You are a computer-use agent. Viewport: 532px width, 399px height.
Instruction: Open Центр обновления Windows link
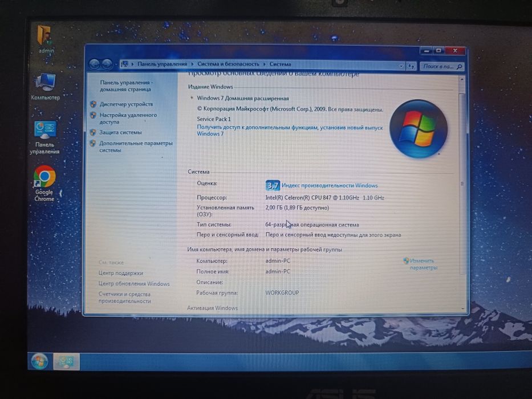click(134, 284)
